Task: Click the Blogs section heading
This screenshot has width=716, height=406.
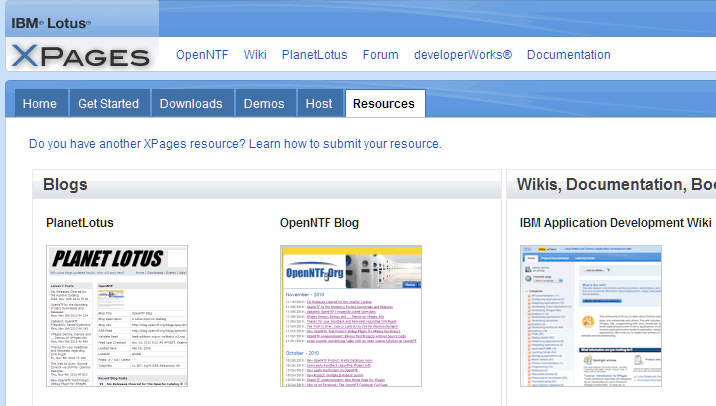Action: coord(65,185)
